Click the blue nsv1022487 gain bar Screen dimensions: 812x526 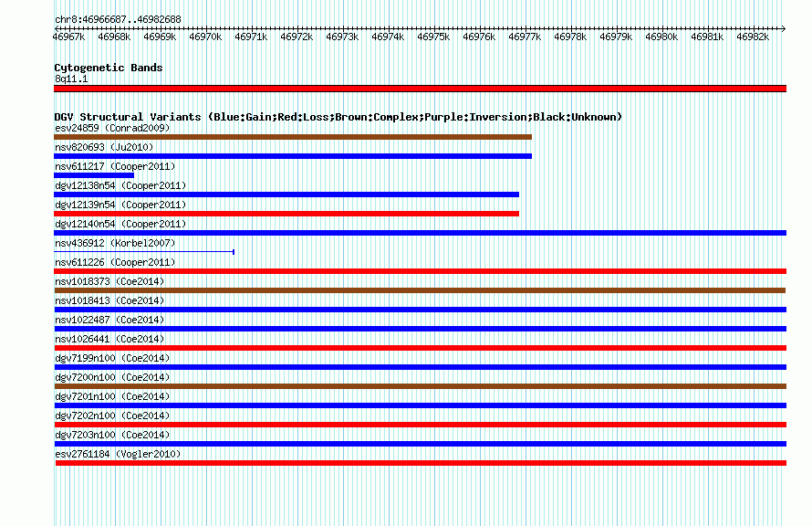(420, 329)
